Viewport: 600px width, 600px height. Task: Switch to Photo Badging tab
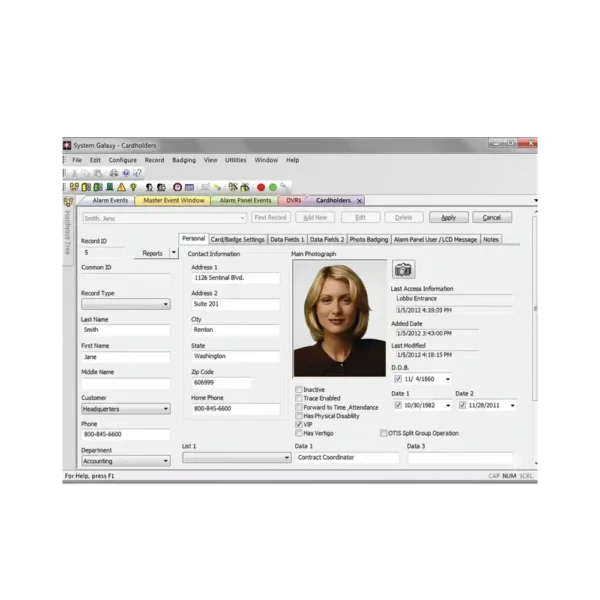(x=369, y=240)
